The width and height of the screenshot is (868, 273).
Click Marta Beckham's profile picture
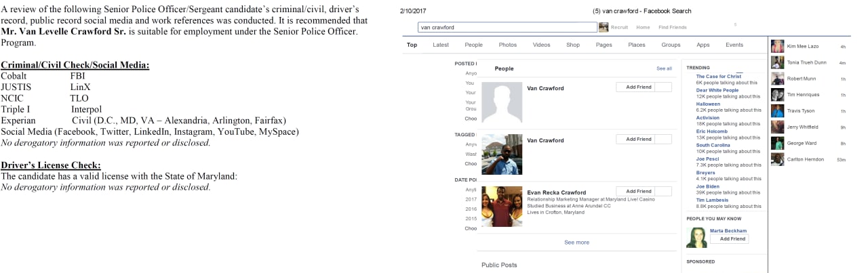click(x=696, y=237)
